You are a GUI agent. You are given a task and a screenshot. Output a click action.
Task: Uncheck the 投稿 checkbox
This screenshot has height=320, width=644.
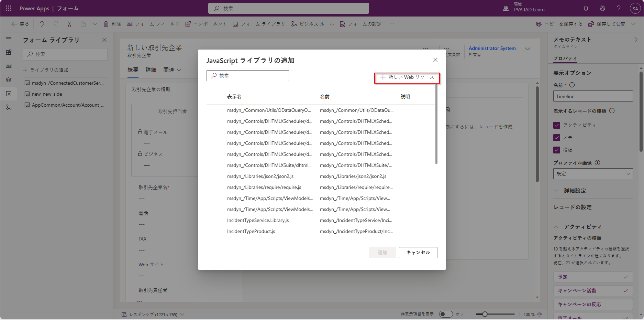[x=557, y=150]
